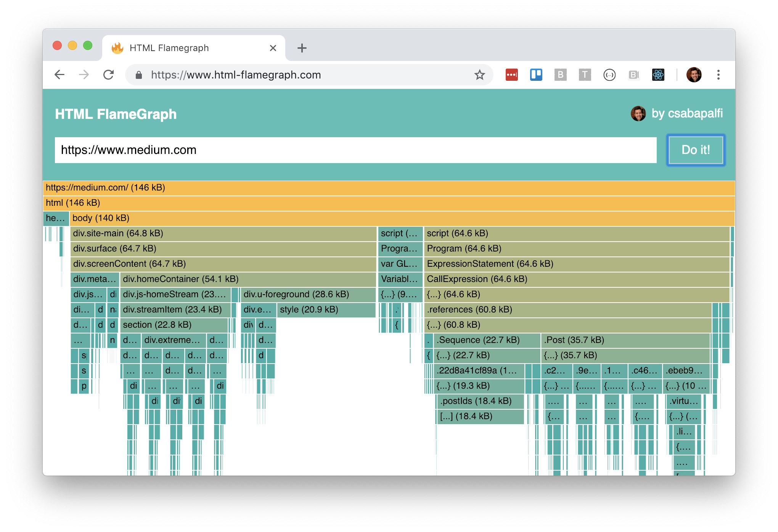Viewport: 778px width, 532px height.
Task: Select the .c46… bar
Action: coord(645,371)
